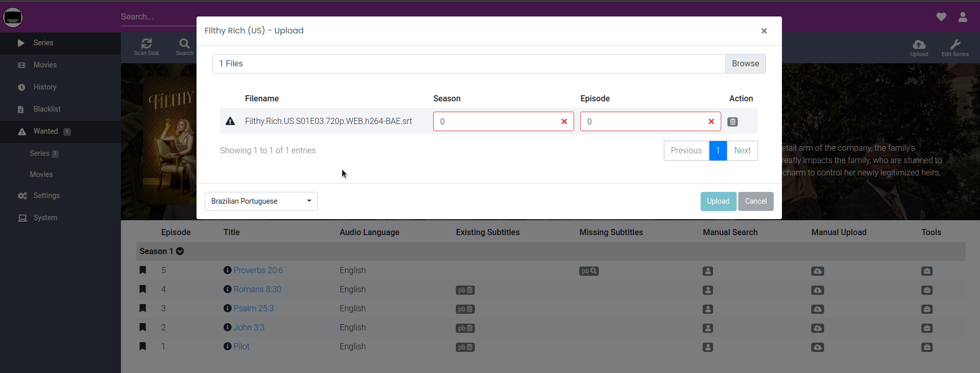Open Movies in the sidebar
980x373 pixels.
[x=60, y=65]
